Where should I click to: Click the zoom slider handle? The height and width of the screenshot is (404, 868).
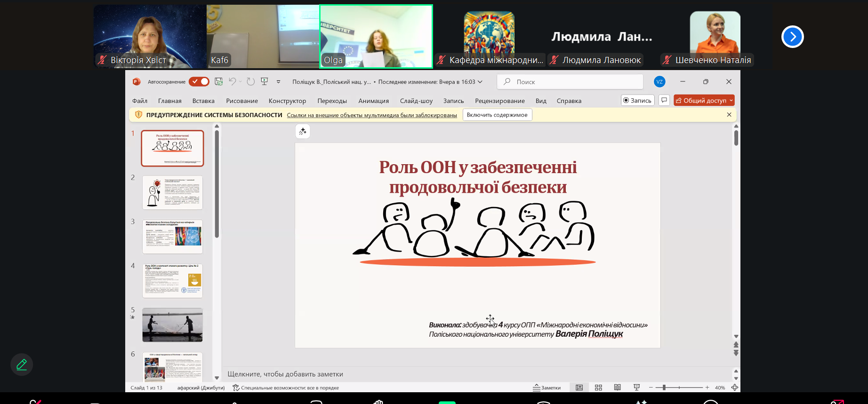point(664,388)
